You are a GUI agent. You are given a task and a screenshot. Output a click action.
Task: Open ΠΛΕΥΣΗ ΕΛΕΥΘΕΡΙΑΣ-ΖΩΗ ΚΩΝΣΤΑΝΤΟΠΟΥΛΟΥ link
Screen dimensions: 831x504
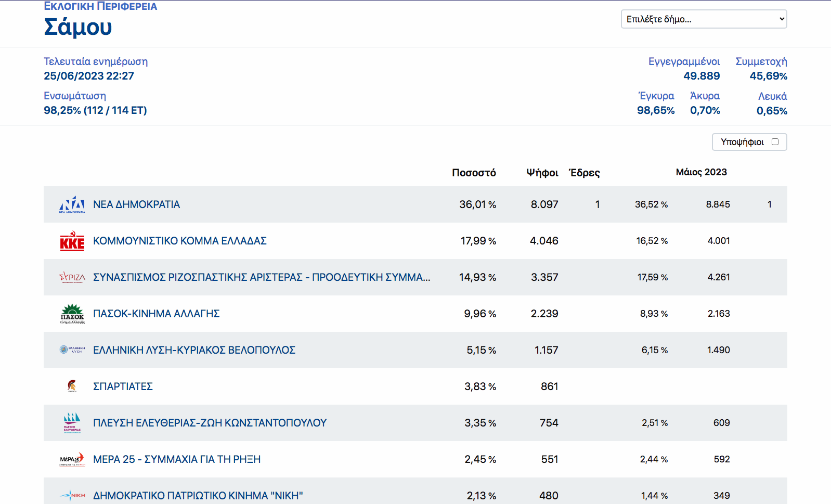coord(210,423)
